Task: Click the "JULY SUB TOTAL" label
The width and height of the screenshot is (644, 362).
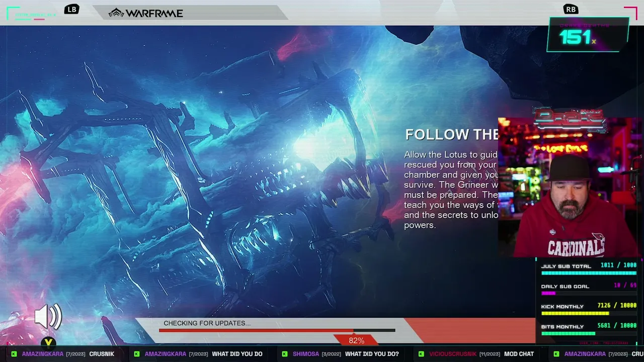Action: (566, 266)
